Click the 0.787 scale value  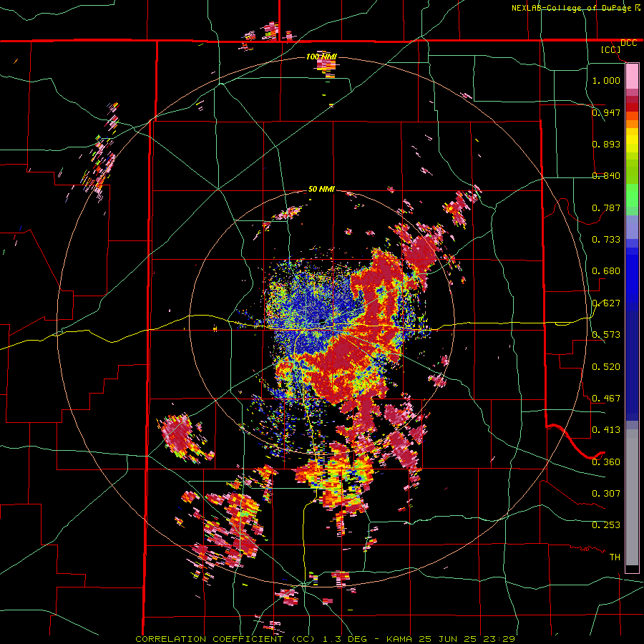click(x=606, y=208)
